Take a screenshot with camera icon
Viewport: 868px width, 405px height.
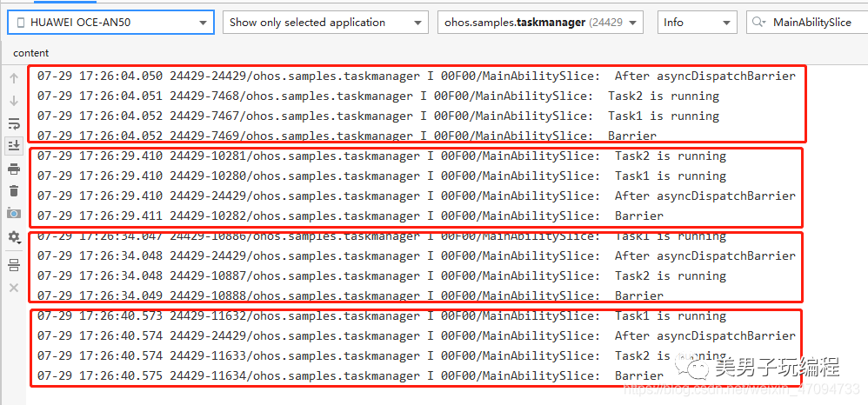[x=14, y=214]
